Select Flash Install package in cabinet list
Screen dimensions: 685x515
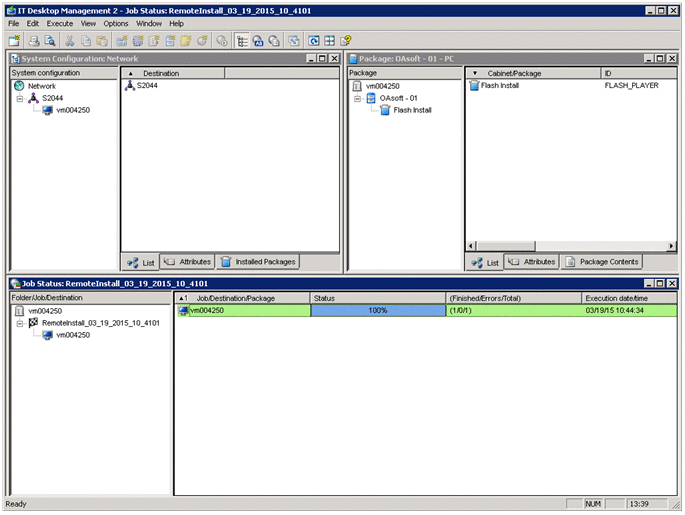499,86
